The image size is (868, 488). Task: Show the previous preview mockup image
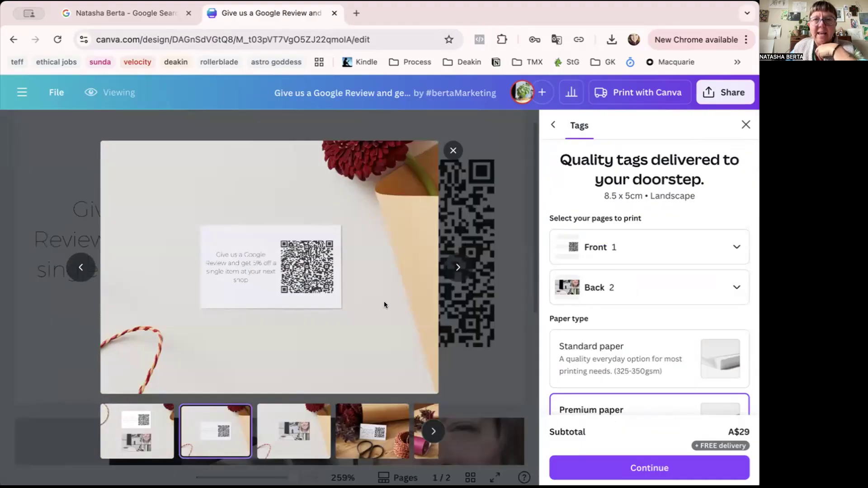click(x=81, y=267)
